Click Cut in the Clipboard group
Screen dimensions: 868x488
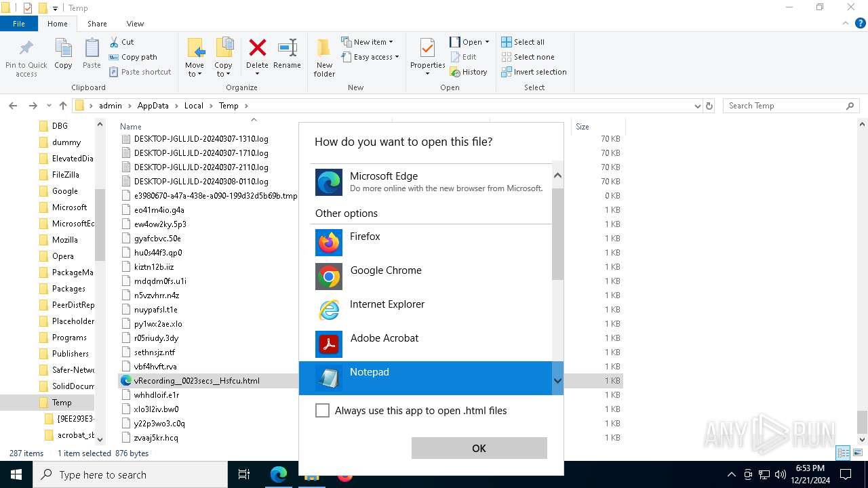[x=121, y=42]
